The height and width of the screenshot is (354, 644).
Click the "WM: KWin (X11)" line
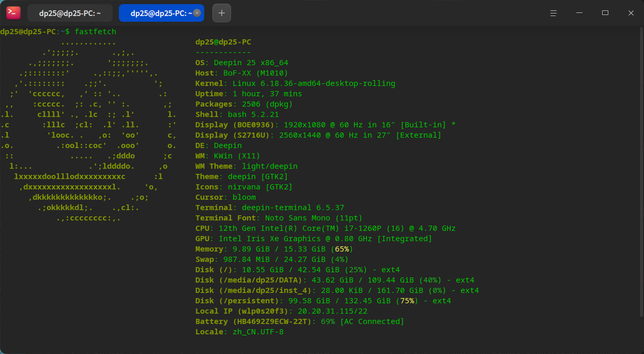tap(228, 156)
